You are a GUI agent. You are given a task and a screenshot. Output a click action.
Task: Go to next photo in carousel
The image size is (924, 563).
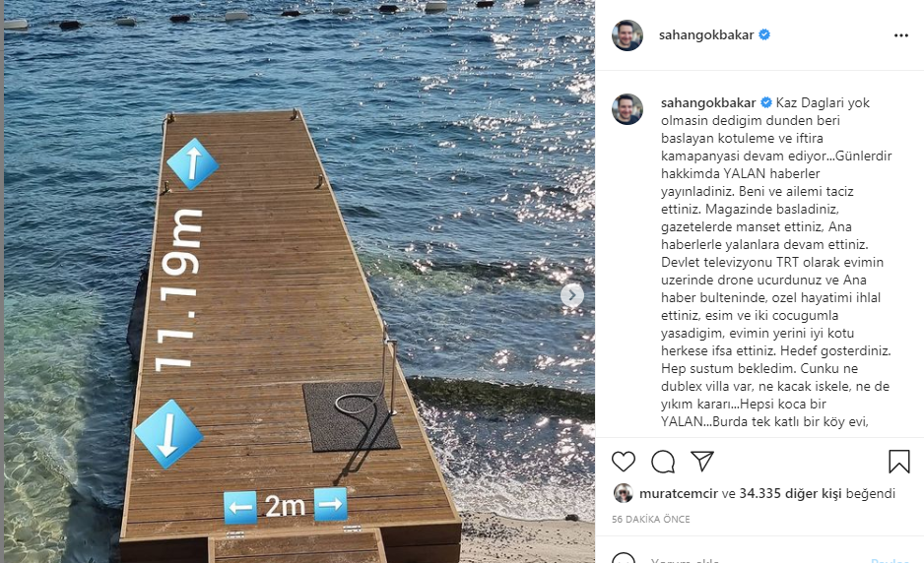click(x=571, y=295)
